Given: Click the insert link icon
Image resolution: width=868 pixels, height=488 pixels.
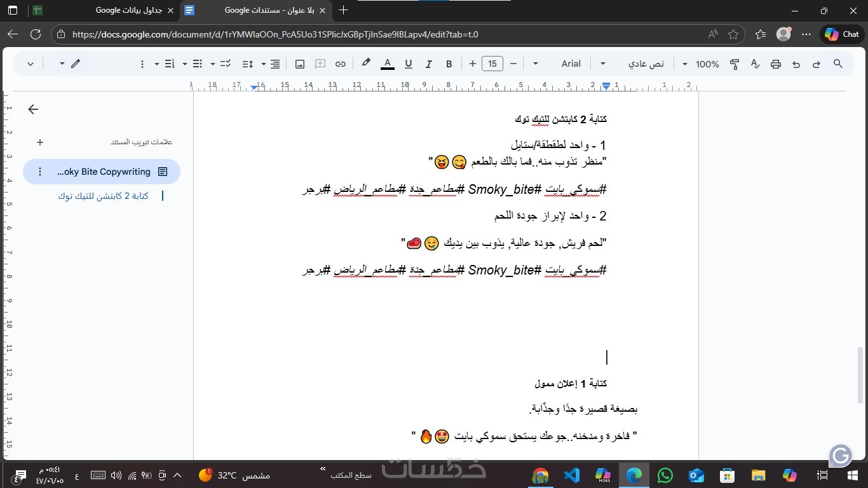Looking at the screenshot, I should (x=341, y=64).
